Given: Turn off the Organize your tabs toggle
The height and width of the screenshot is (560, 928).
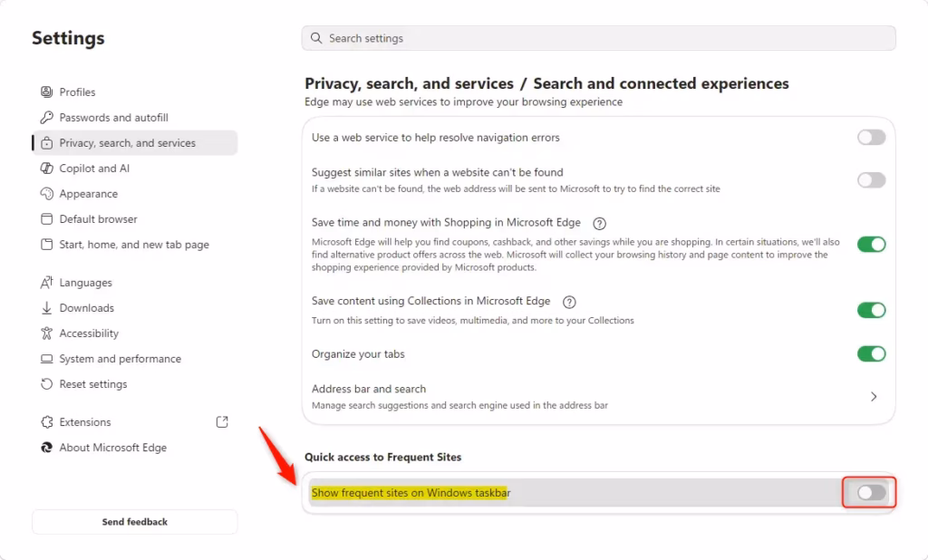Looking at the screenshot, I should pos(871,354).
